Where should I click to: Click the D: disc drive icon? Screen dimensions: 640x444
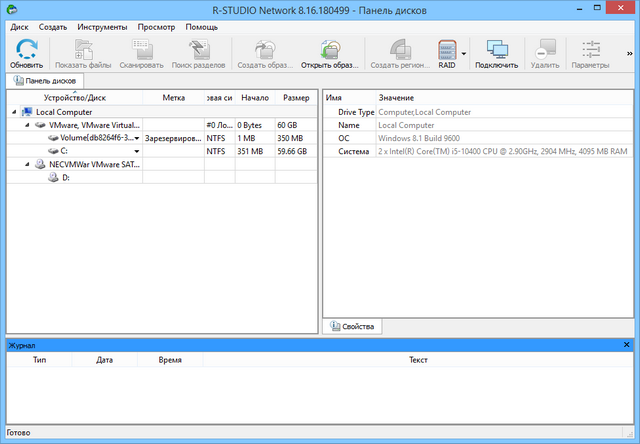click(x=53, y=177)
